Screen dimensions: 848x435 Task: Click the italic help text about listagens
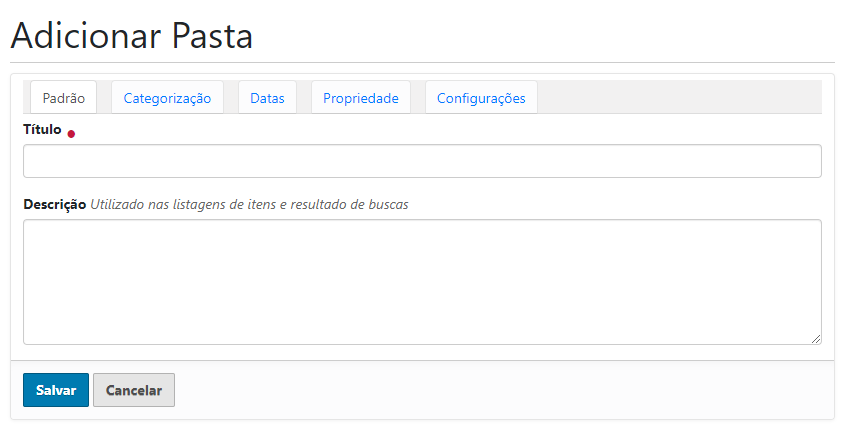[x=249, y=204]
